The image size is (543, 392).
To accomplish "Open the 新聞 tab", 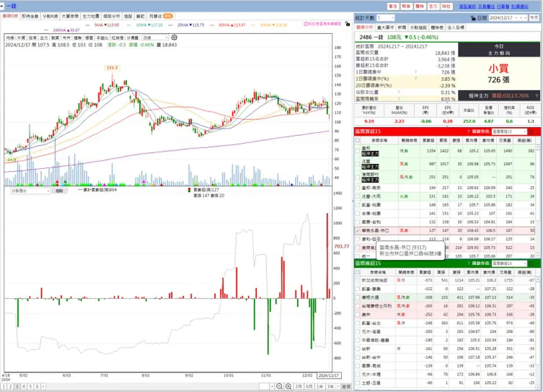I will pyautogui.click(x=401, y=27).
